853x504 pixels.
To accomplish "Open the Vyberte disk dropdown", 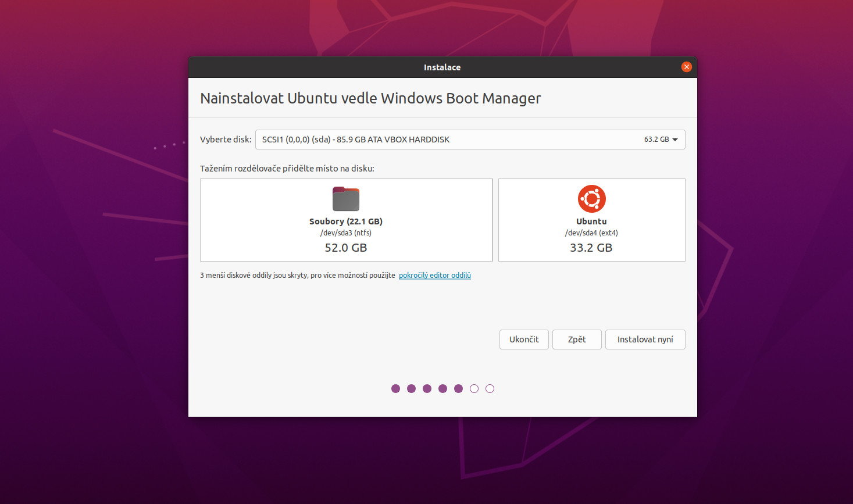I will pos(470,140).
